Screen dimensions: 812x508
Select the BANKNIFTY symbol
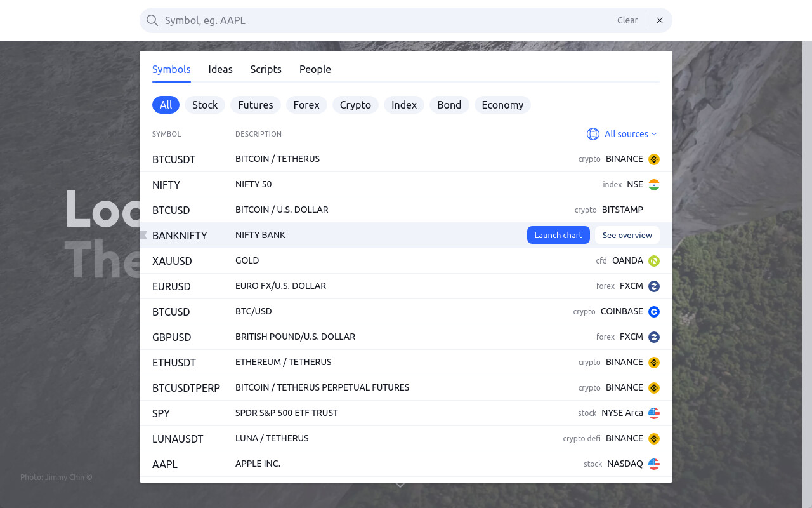click(x=180, y=236)
